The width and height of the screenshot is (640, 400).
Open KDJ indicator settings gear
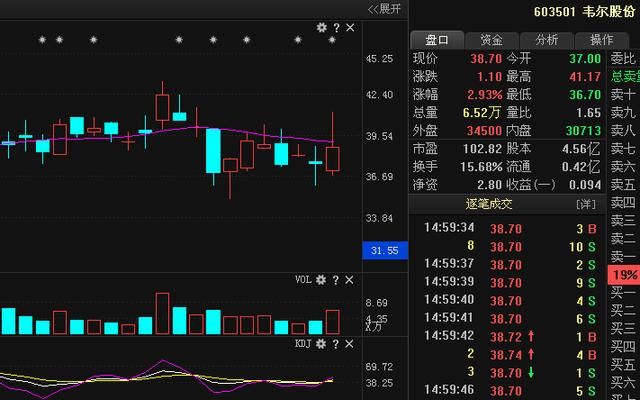click(321, 344)
